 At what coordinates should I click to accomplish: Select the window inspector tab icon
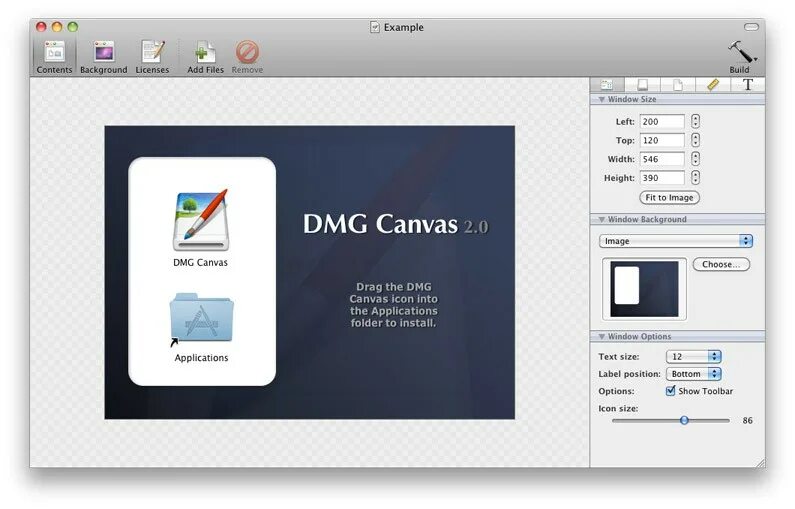(x=607, y=85)
